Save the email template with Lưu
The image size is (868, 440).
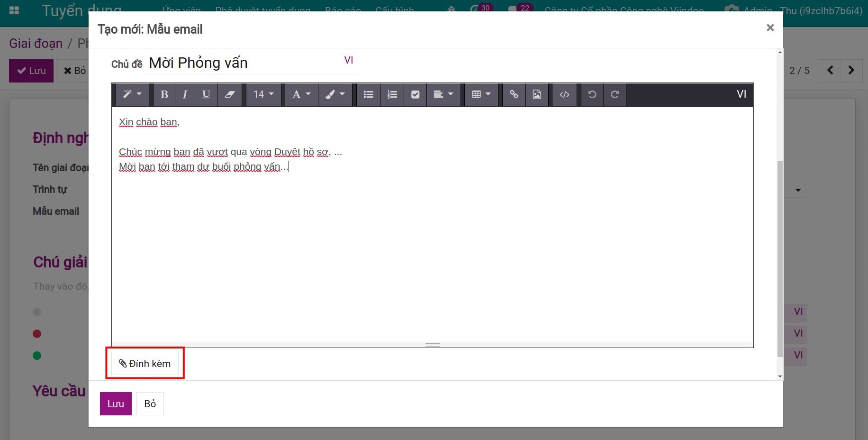[x=115, y=403]
